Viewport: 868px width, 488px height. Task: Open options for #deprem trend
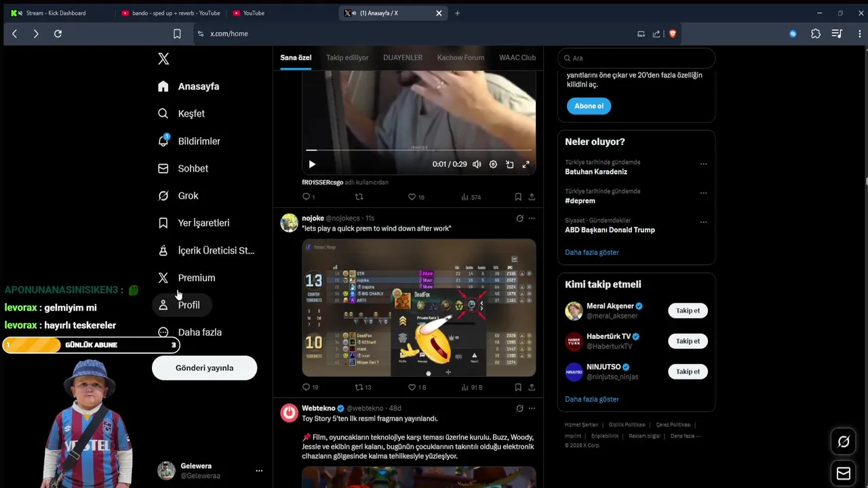[x=703, y=193]
